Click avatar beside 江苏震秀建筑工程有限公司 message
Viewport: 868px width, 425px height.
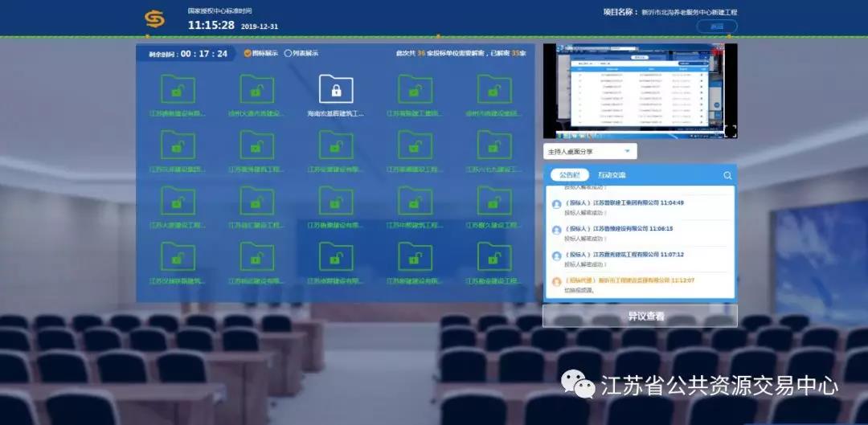556,255
